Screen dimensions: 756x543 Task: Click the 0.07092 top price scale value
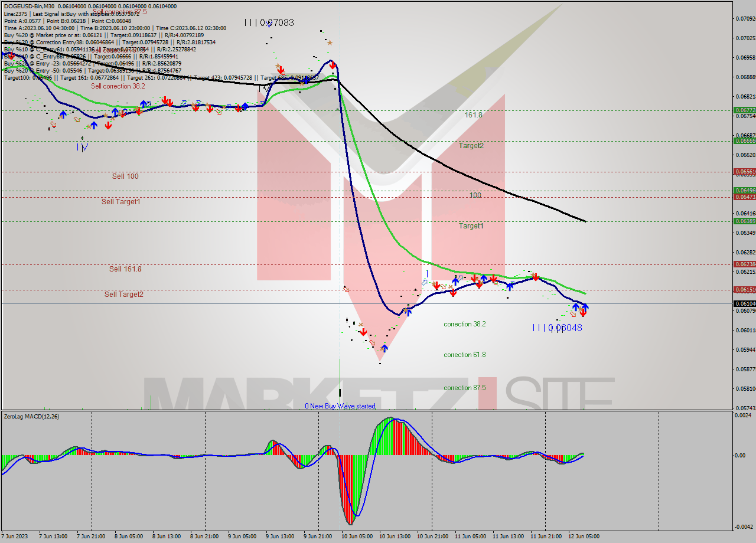pos(744,18)
